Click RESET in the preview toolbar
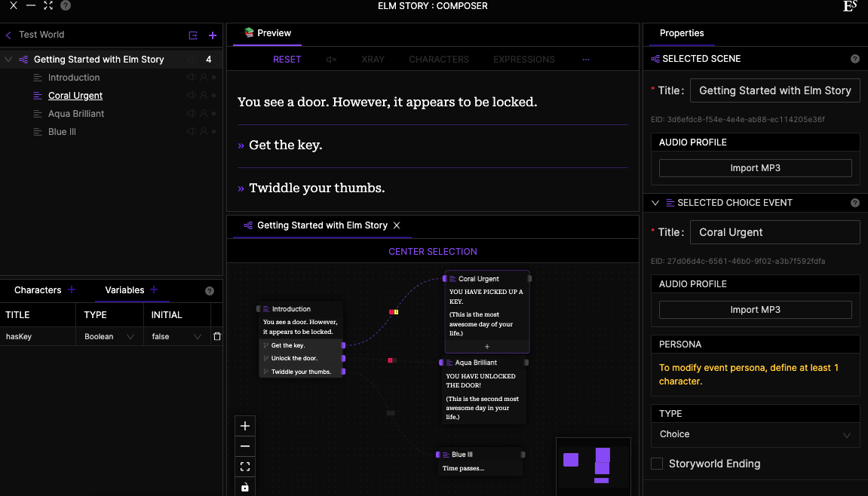Screen dimensions: 868x496 tap(287, 60)
